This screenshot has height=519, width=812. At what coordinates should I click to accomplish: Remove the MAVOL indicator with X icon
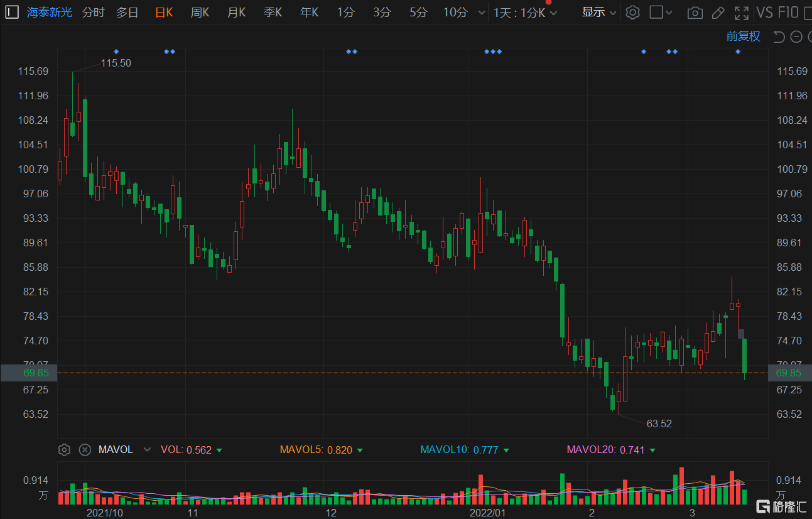[85, 450]
